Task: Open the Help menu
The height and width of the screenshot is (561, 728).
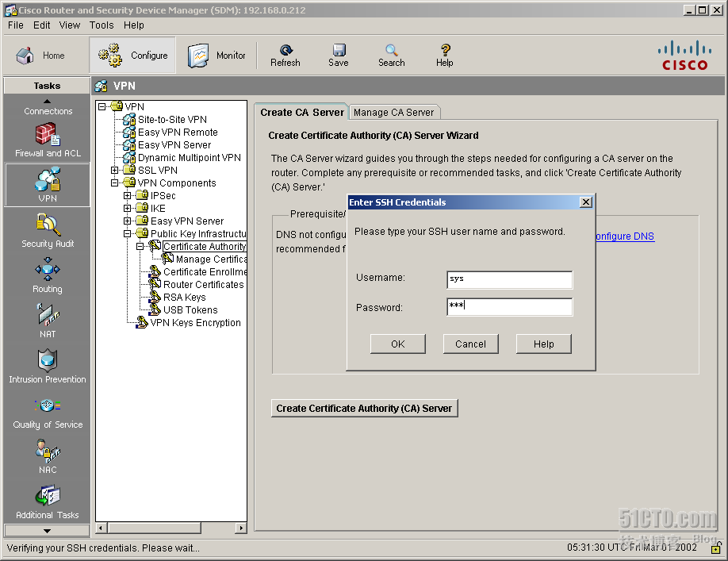Action: click(134, 25)
